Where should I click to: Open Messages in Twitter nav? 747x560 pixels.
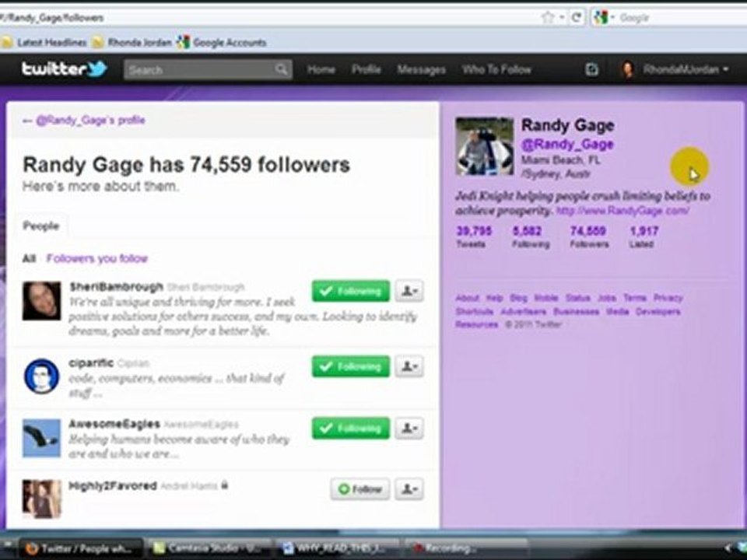[x=421, y=69]
